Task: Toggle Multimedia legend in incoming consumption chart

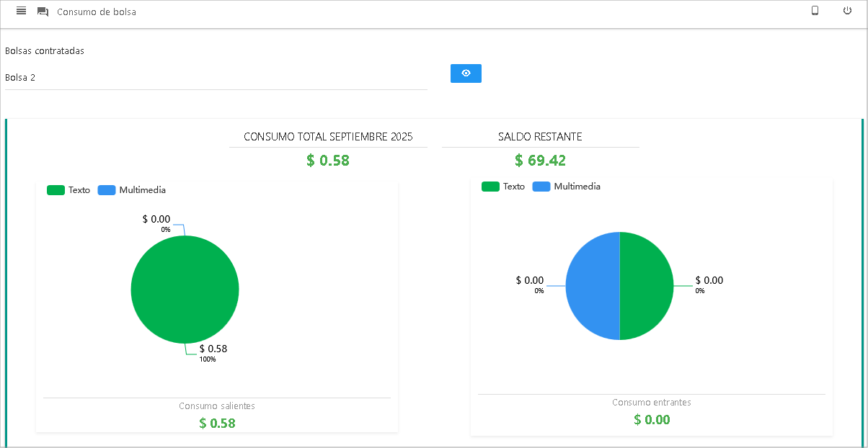Action: click(567, 187)
